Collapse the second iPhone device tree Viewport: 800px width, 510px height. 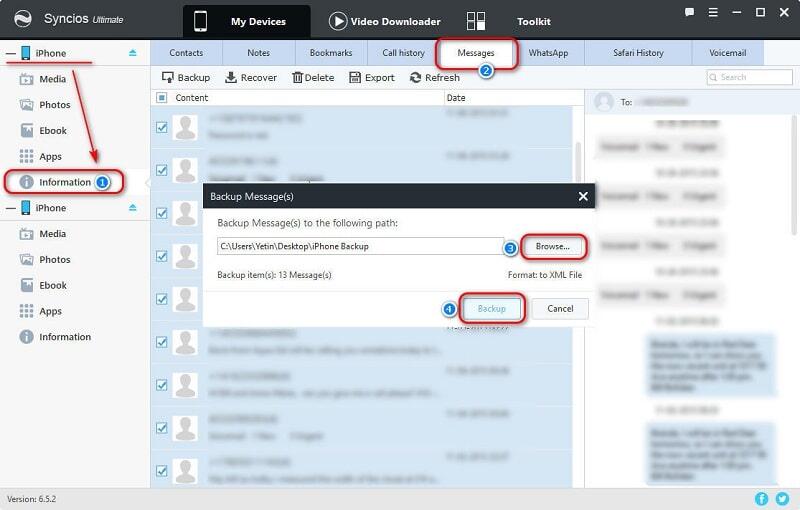(10, 208)
